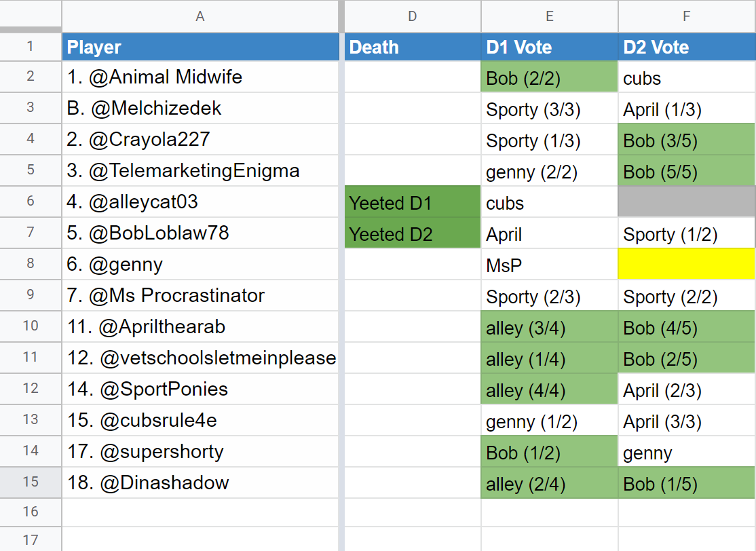Select column A header
Viewport: 756px width, 551px height.
[200, 16]
